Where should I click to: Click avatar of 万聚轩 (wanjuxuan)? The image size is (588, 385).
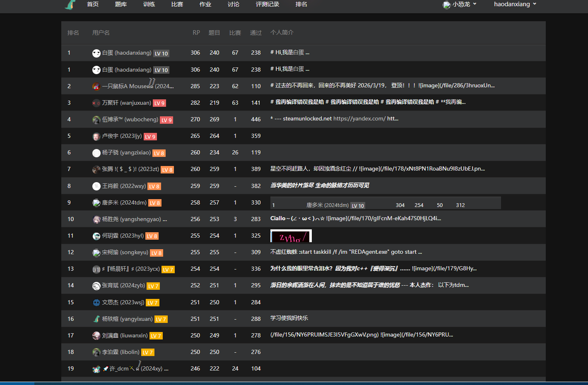pos(96,103)
